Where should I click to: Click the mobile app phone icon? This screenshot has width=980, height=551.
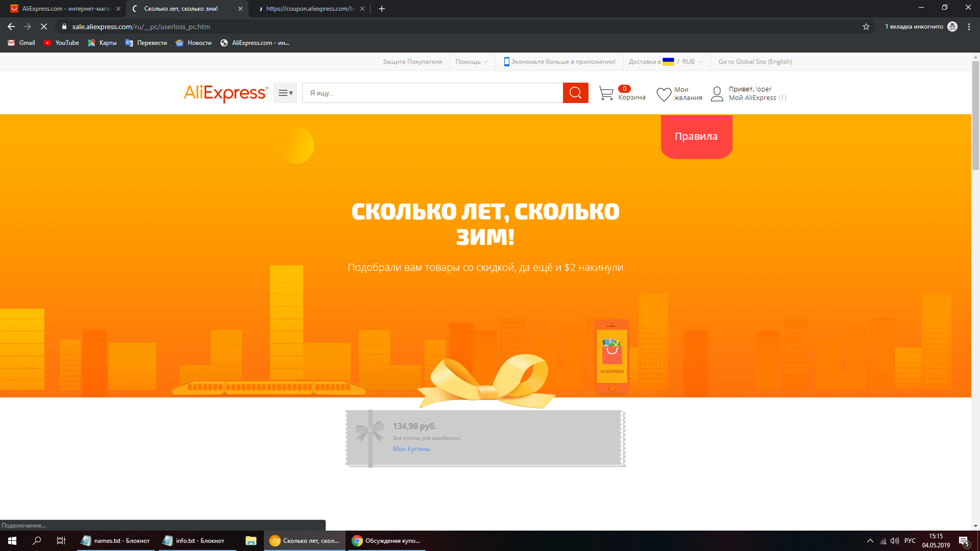[506, 62]
